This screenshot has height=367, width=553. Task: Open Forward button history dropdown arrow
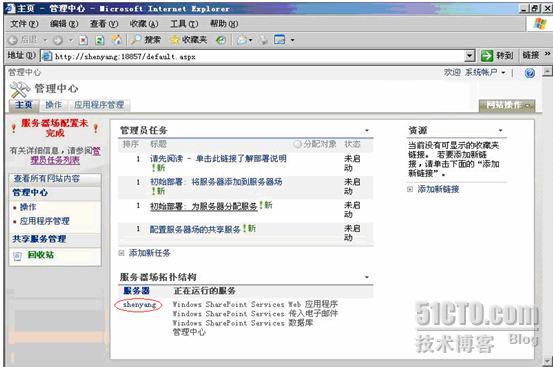tap(70, 40)
